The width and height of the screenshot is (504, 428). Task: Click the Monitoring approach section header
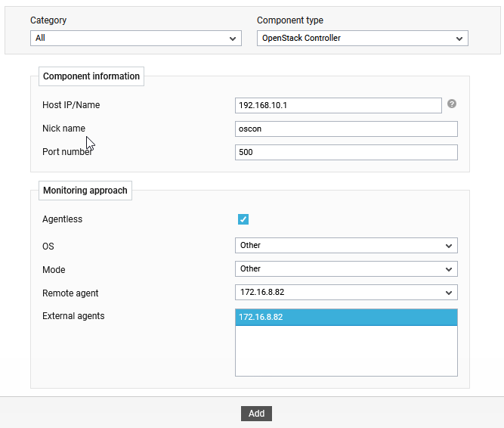(85, 191)
